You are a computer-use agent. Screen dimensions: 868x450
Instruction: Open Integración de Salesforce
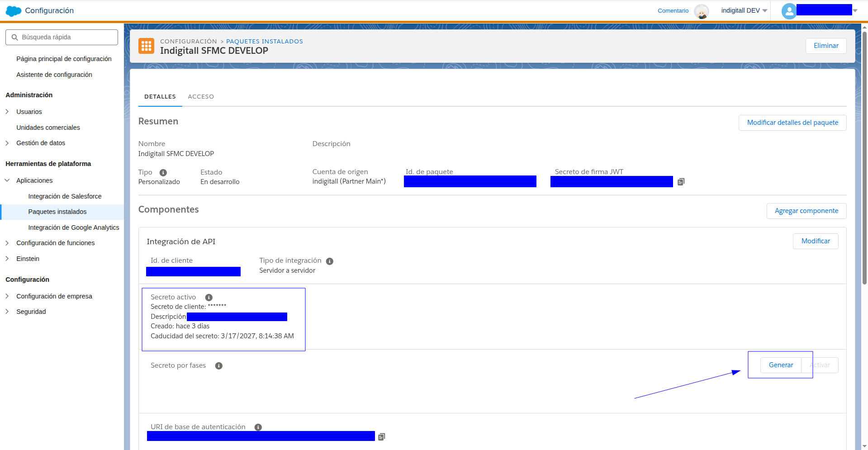65,196
